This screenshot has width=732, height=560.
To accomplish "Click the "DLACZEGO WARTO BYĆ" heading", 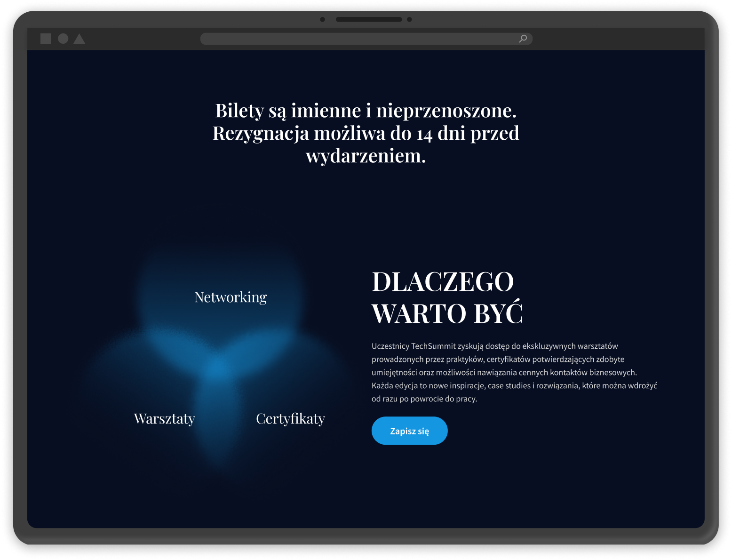I will coord(447,297).
